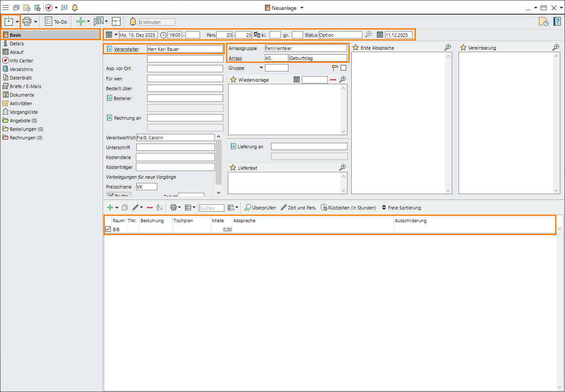This screenshot has height=392, width=565.
Task: Expand the green plus dropdown in room toolbar
Action: 117,208
